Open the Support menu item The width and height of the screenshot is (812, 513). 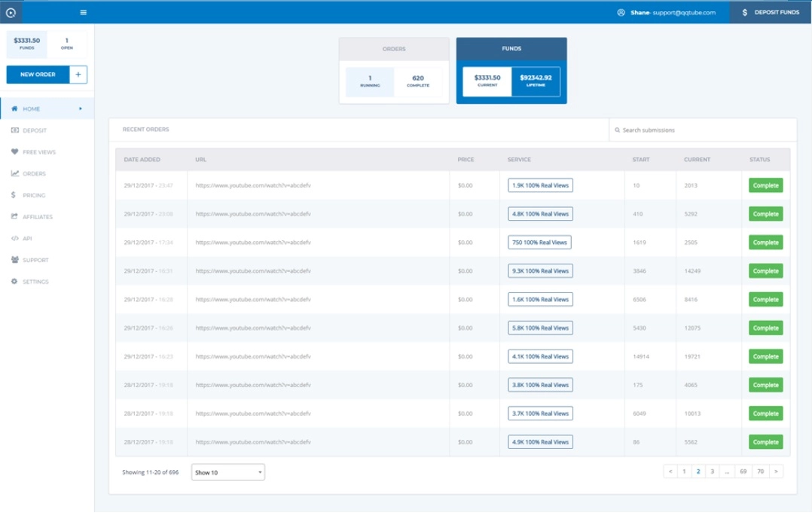coord(47,260)
